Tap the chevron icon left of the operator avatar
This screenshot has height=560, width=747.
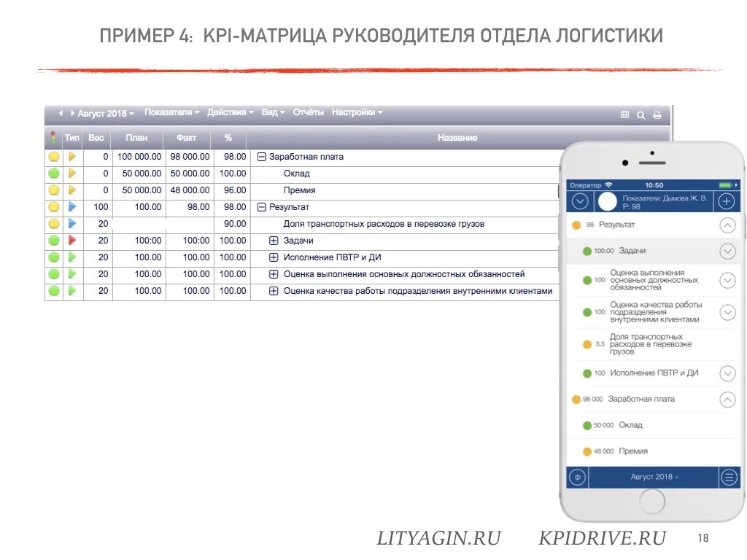pos(579,201)
